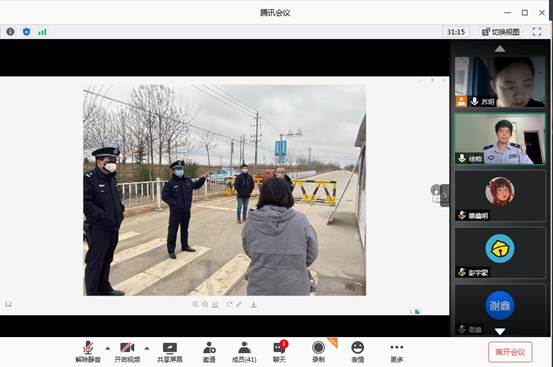Open chat with unread badge
This screenshot has width=553, height=367.
(x=280, y=351)
